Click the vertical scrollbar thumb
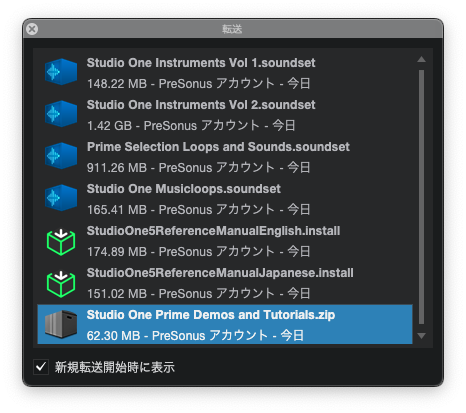This screenshot has height=413, width=466. [421, 197]
